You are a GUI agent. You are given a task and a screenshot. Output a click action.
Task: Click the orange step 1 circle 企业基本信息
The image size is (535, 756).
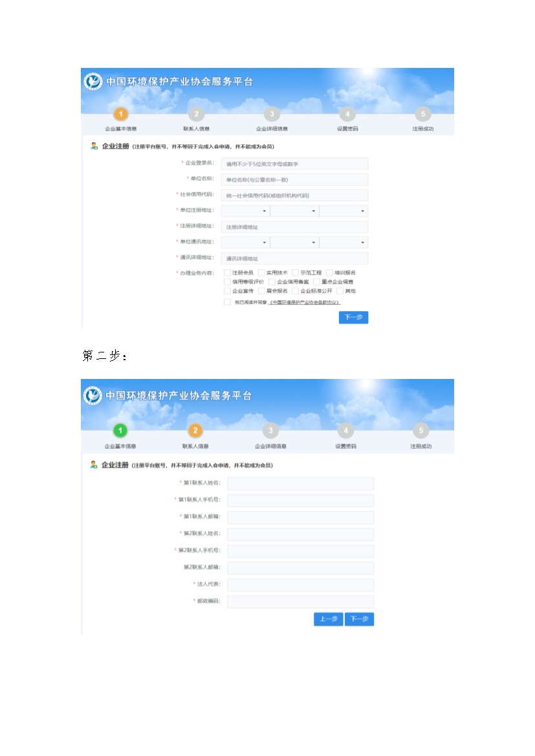121,114
